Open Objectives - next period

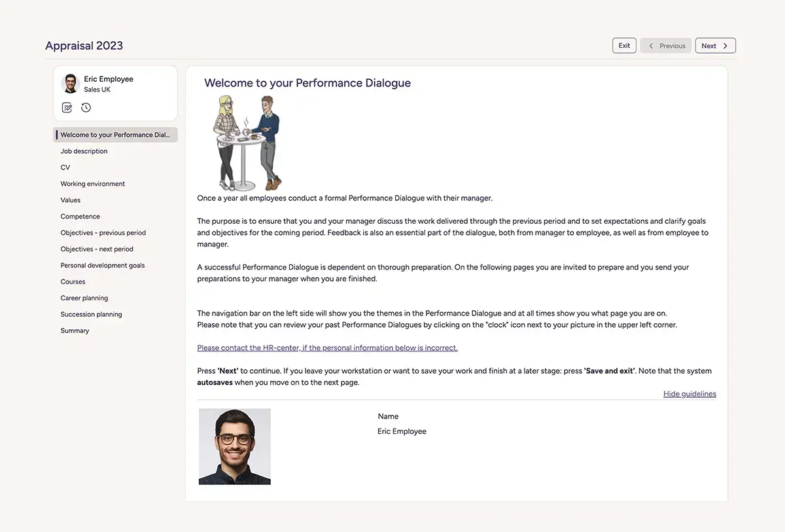[x=97, y=249]
